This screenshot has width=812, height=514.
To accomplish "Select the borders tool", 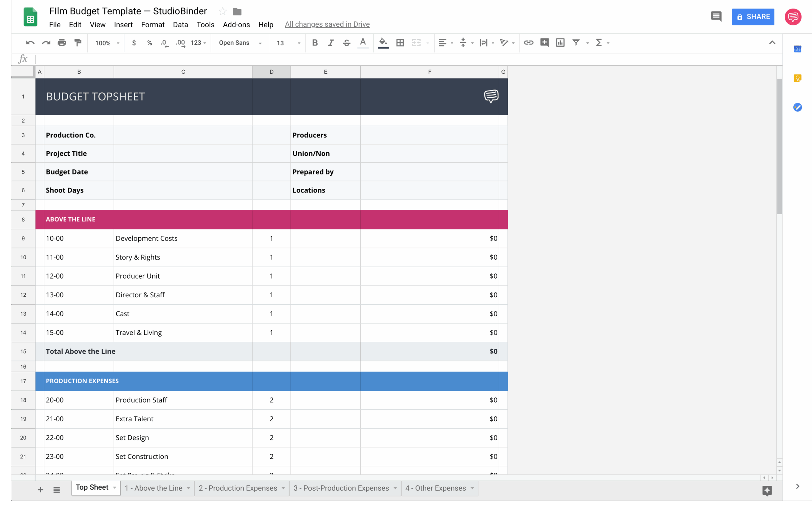I will tap(400, 43).
